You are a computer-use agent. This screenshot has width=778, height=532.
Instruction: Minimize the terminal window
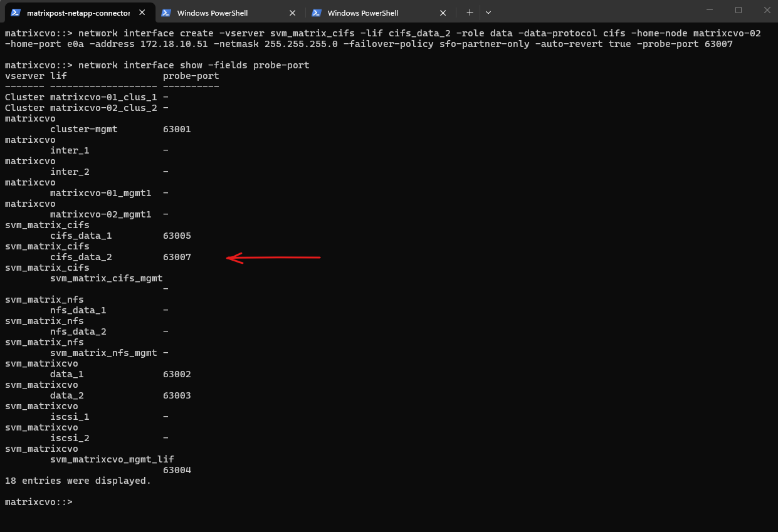(x=710, y=10)
